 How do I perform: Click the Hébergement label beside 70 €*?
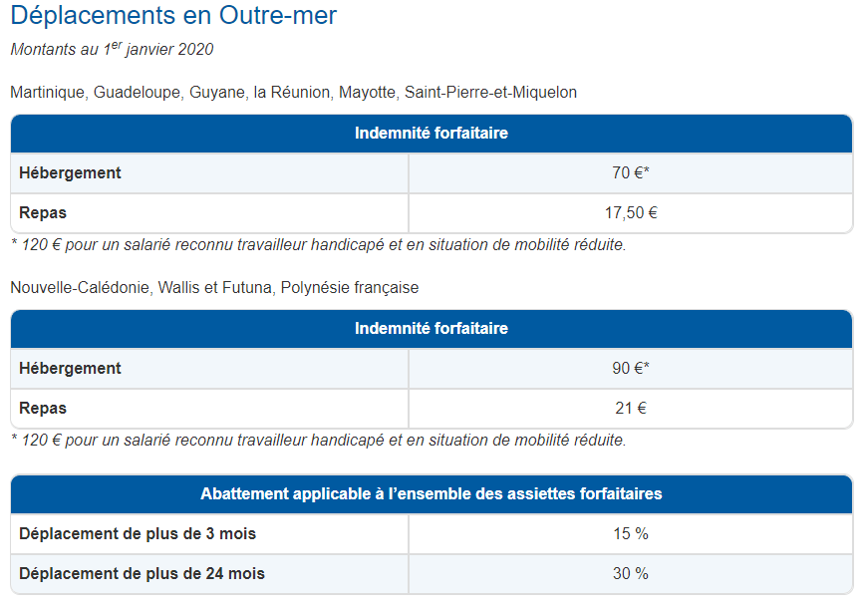click(70, 173)
